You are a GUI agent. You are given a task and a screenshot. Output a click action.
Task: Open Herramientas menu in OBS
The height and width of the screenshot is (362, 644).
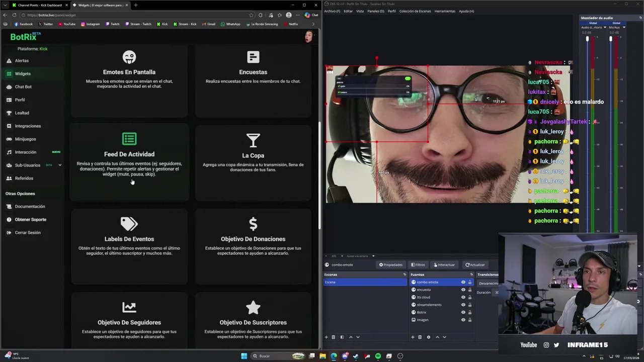click(445, 11)
